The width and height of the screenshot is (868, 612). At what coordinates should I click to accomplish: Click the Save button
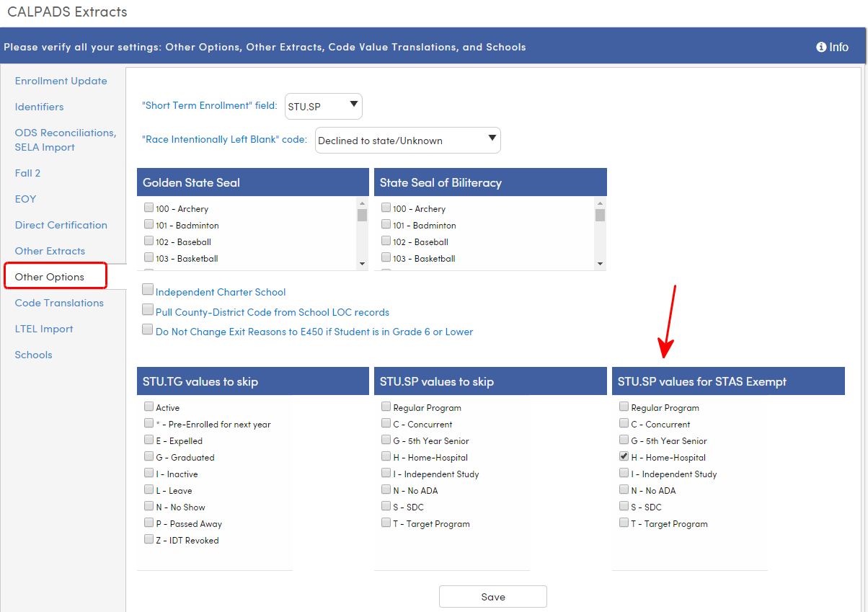(492, 596)
